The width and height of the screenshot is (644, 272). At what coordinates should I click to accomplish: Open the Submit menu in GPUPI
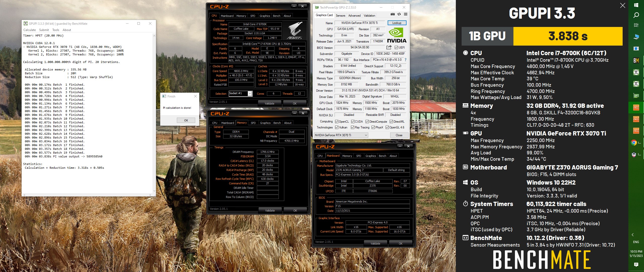click(x=44, y=30)
